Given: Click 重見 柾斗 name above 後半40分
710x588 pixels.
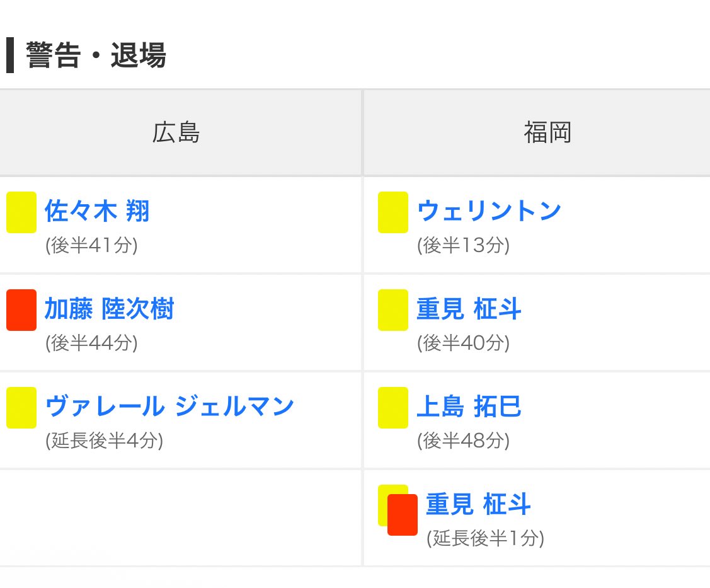Looking at the screenshot, I should tap(469, 309).
